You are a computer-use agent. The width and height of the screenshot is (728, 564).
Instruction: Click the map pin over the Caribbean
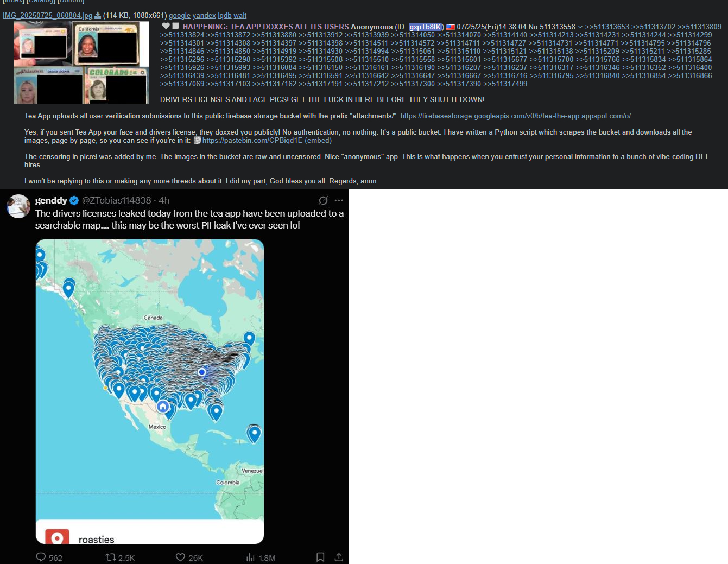[254, 434]
